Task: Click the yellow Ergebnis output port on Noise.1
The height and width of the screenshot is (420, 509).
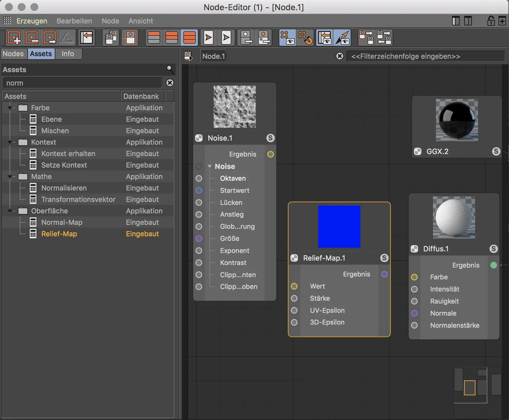Action: pos(270,154)
